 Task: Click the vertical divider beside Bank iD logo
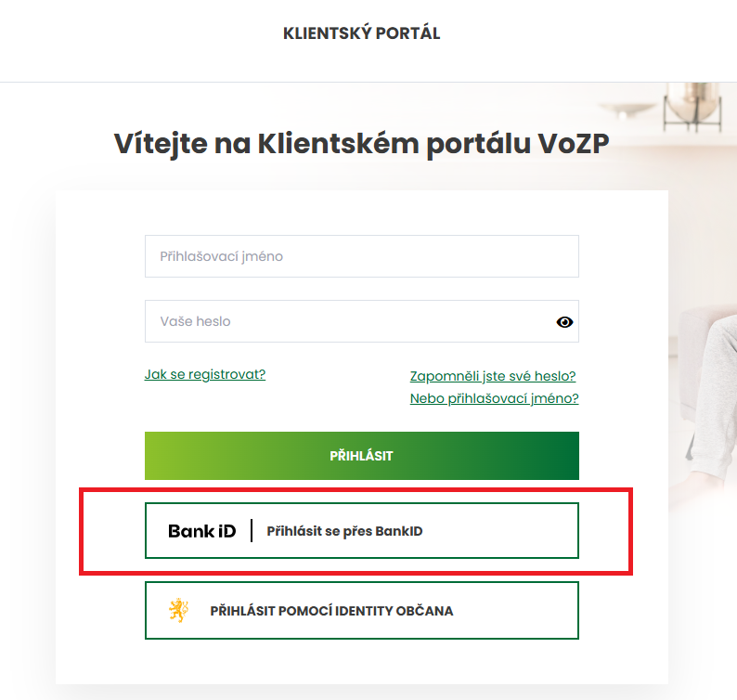pyautogui.click(x=252, y=531)
